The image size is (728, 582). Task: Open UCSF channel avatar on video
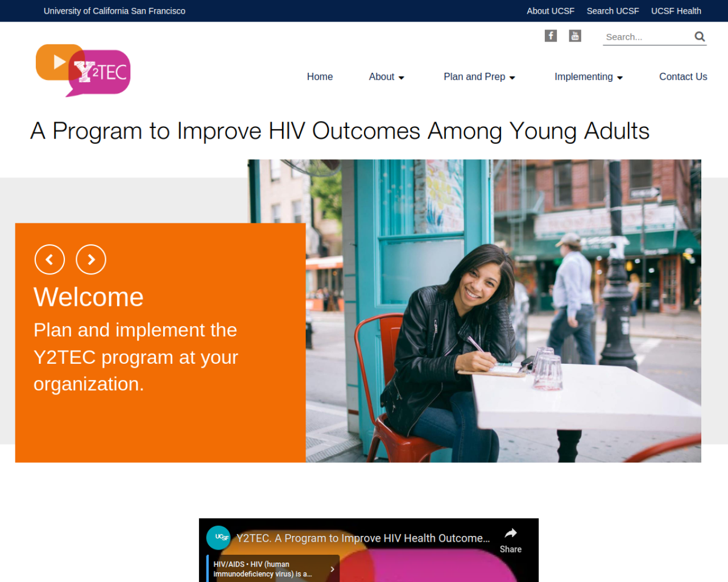(218, 538)
